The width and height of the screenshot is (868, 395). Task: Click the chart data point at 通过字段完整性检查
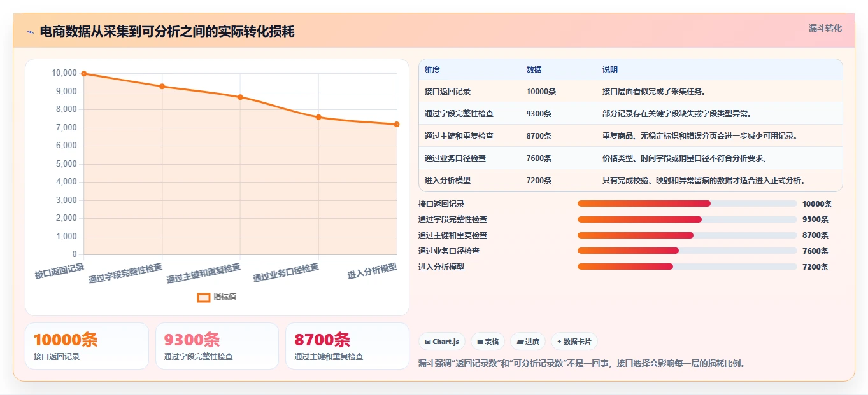(x=162, y=87)
